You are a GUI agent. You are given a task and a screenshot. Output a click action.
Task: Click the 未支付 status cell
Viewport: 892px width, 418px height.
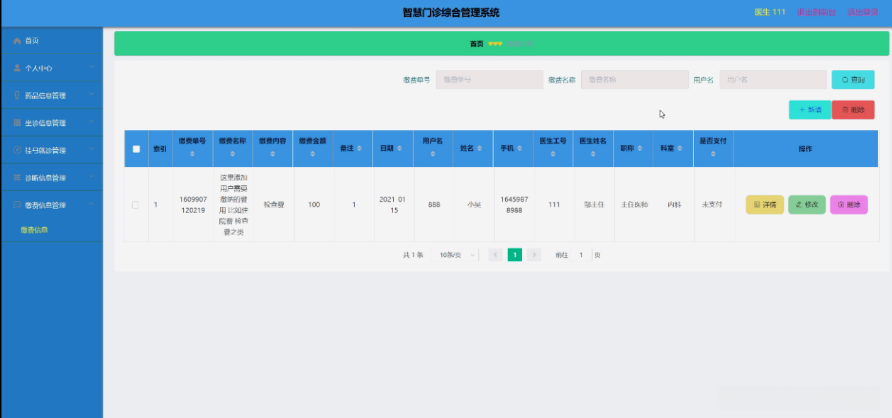[x=712, y=204]
